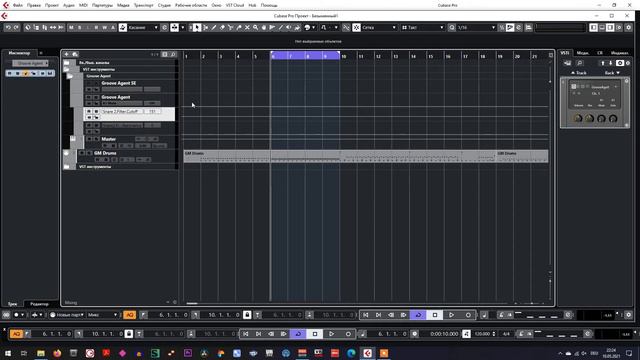
Task: Toggle global Read automation R button
Action: coord(96,27)
